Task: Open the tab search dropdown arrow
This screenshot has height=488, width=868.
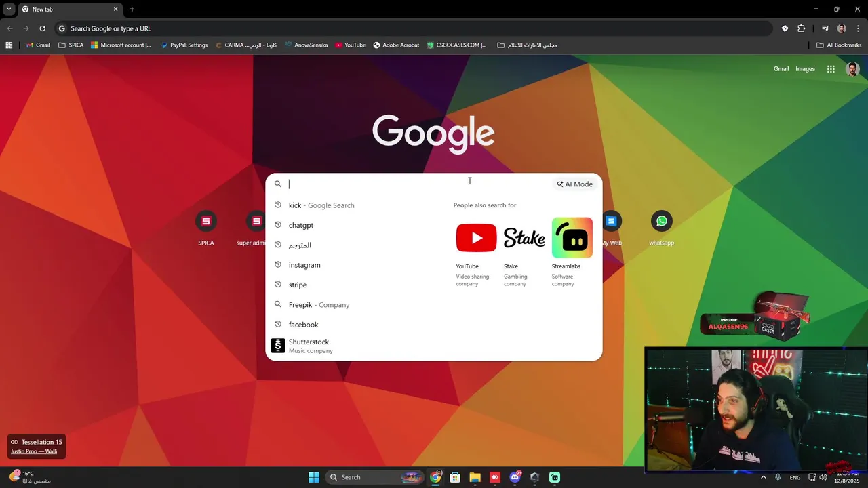Action: 9,9
